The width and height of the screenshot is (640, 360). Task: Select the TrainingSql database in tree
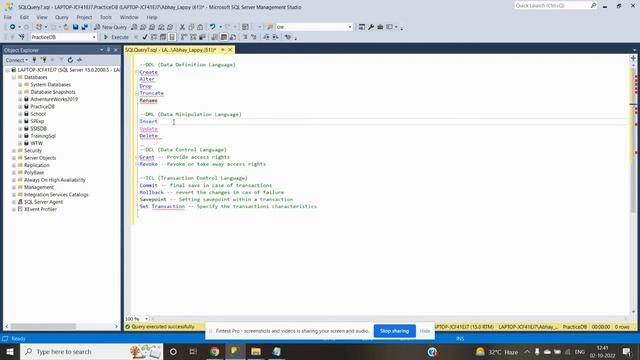[x=43, y=136]
